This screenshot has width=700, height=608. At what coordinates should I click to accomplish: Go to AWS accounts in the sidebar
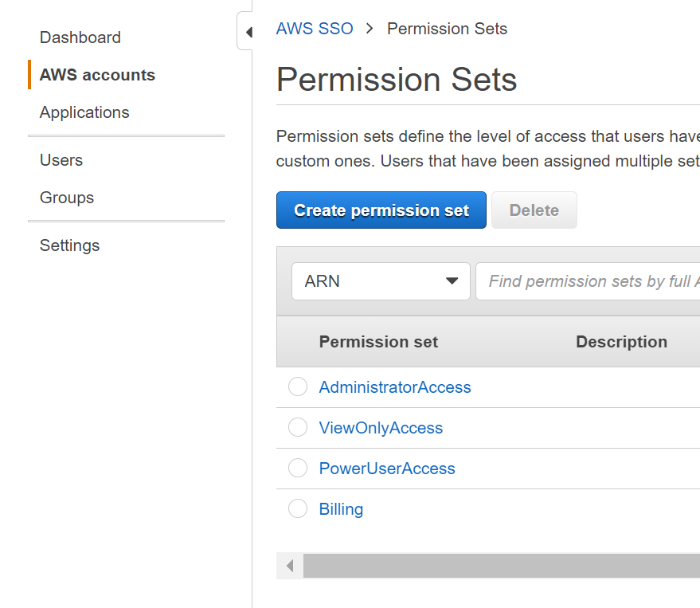click(x=97, y=75)
